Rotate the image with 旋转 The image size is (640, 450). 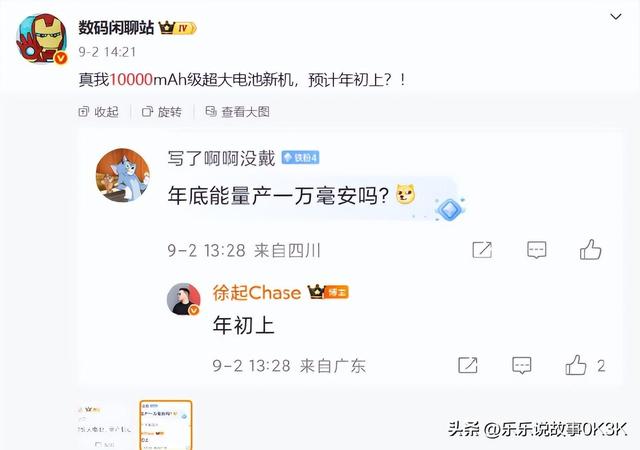click(162, 111)
